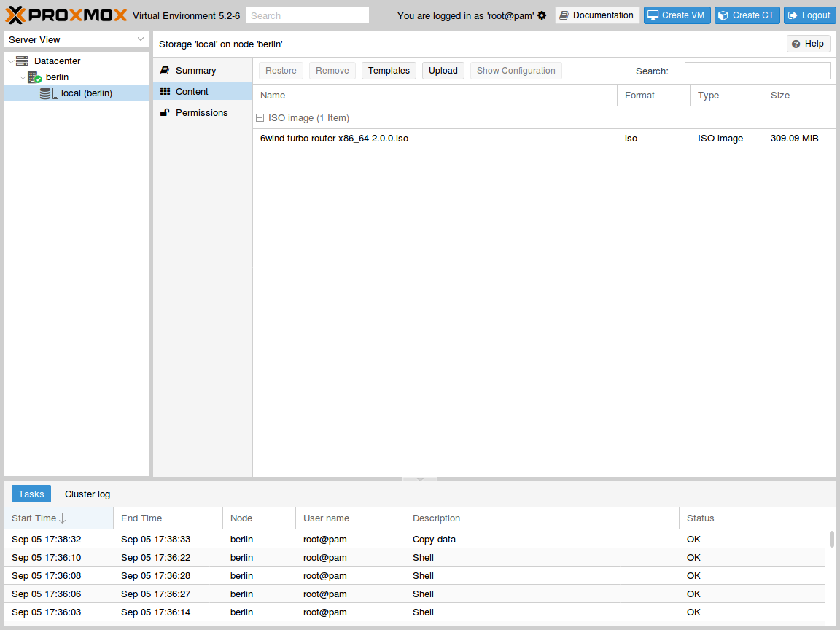840x630 pixels.
Task: Open the Templates button
Action: [389, 71]
